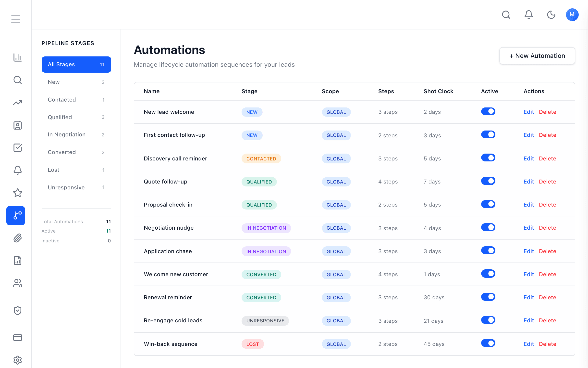The width and height of the screenshot is (588, 368).
Task: Click the top bar search icon
Action: (x=506, y=15)
